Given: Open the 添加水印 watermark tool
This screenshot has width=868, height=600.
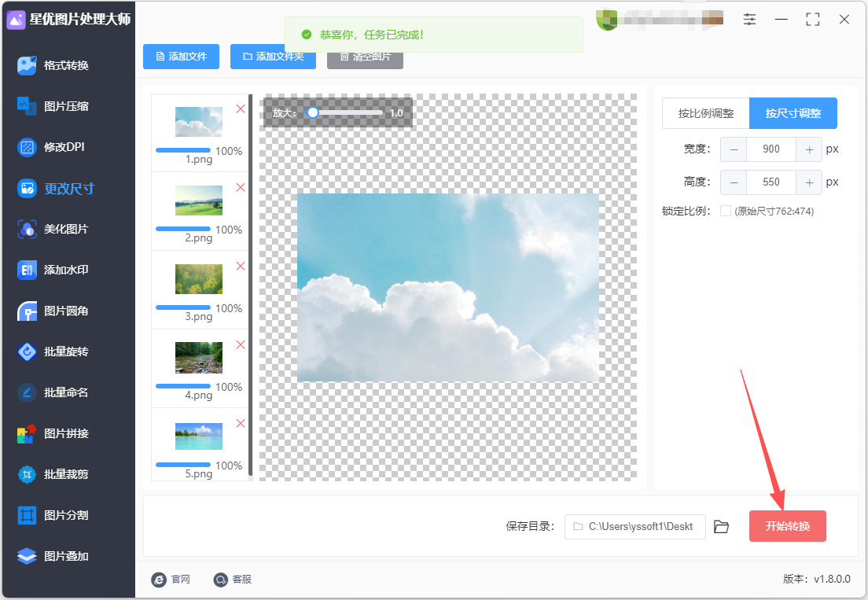Looking at the screenshot, I should pos(53,270).
